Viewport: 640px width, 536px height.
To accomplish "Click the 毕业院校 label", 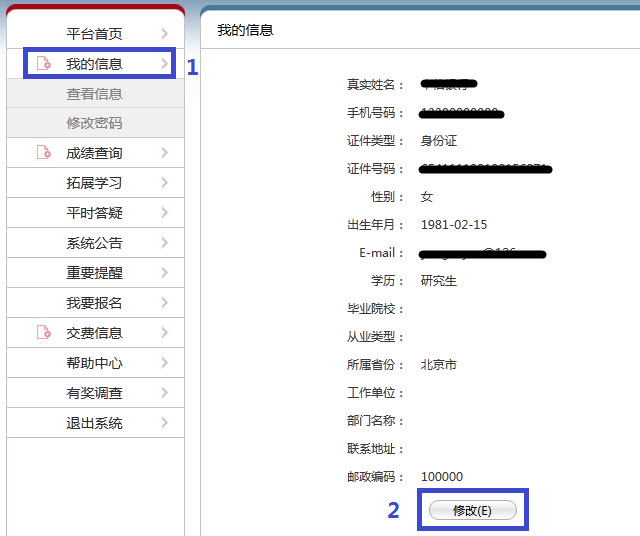I will (375, 309).
